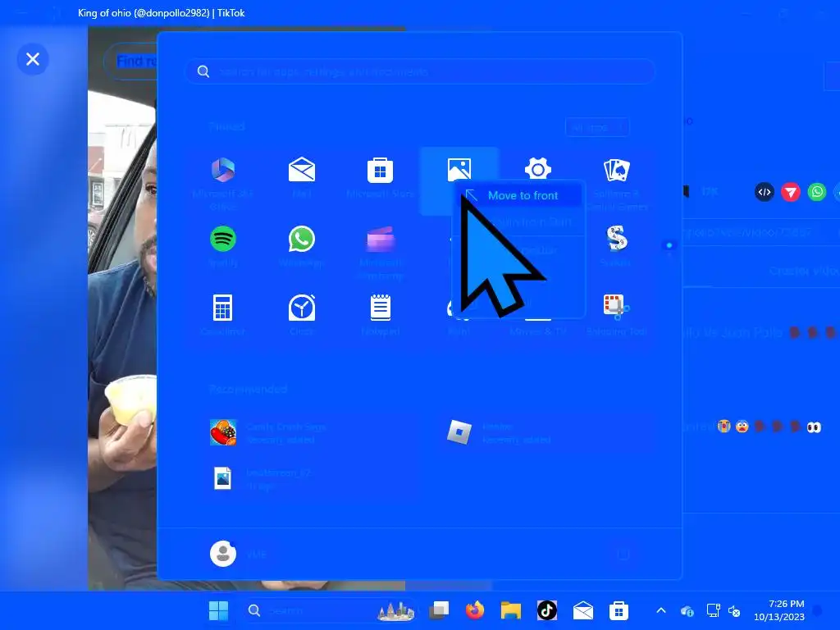Open Task View on the taskbar

point(440,610)
